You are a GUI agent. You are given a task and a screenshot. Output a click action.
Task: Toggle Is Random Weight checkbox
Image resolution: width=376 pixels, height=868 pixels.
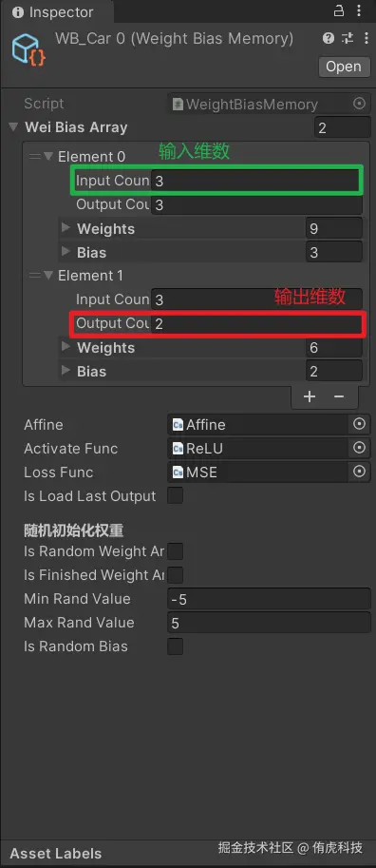pyautogui.click(x=176, y=551)
